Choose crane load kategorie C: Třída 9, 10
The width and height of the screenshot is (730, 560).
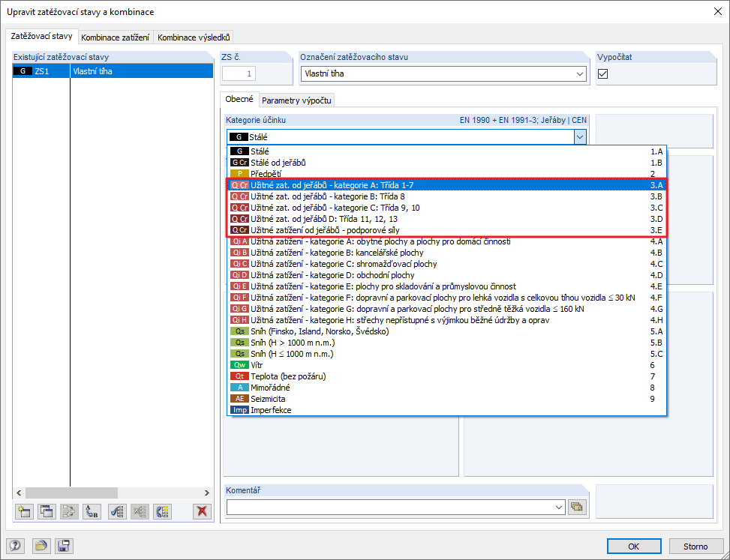pos(447,208)
